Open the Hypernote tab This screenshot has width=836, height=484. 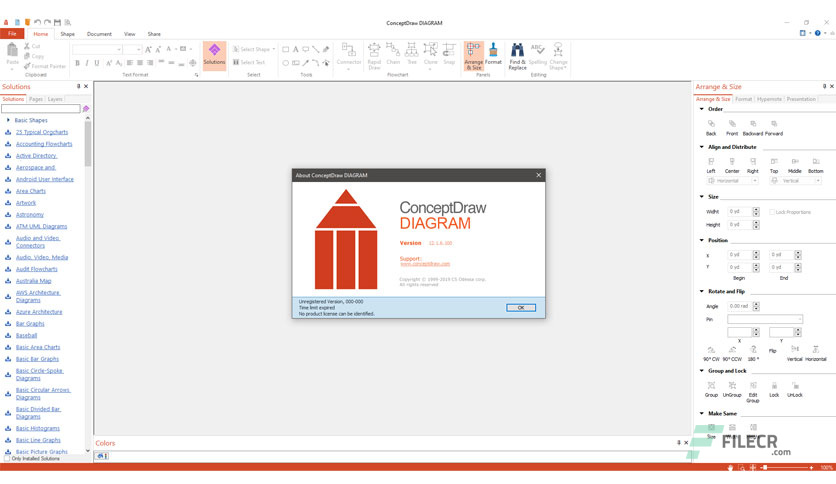(x=769, y=99)
